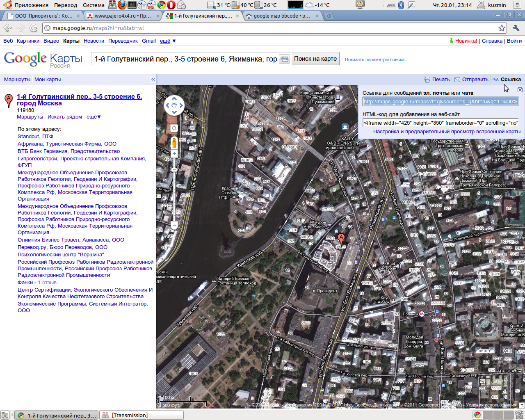Viewport: 525px width, 420px height.
Task: Switch to the www.pajero4x4.ru tab
Action: [x=122, y=16]
